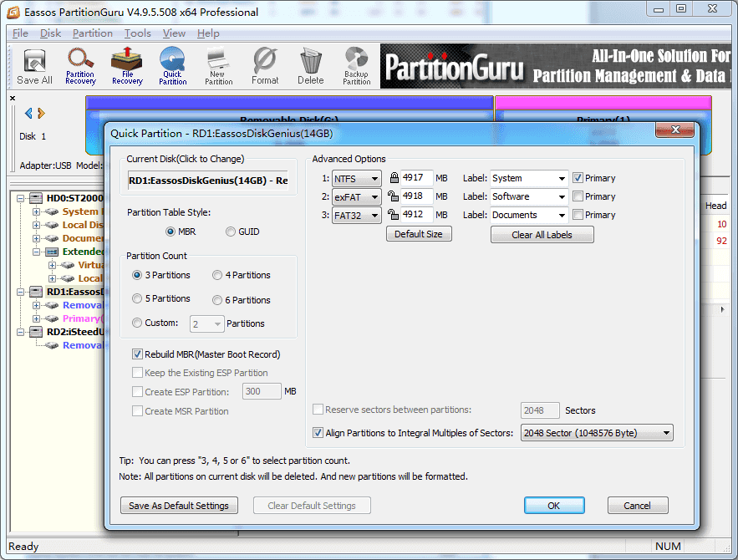Viewport: 738px width, 560px height.
Task: Click the Default Size button
Action: pyautogui.click(x=419, y=234)
